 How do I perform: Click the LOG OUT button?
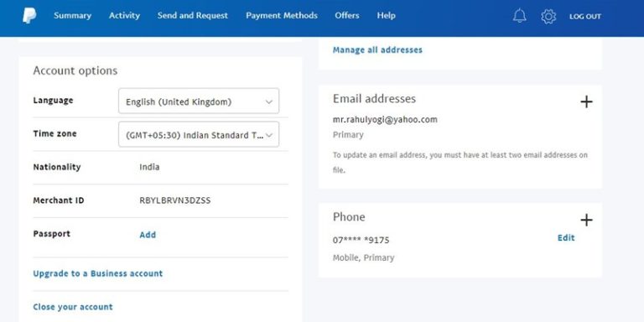pyautogui.click(x=584, y=17)
